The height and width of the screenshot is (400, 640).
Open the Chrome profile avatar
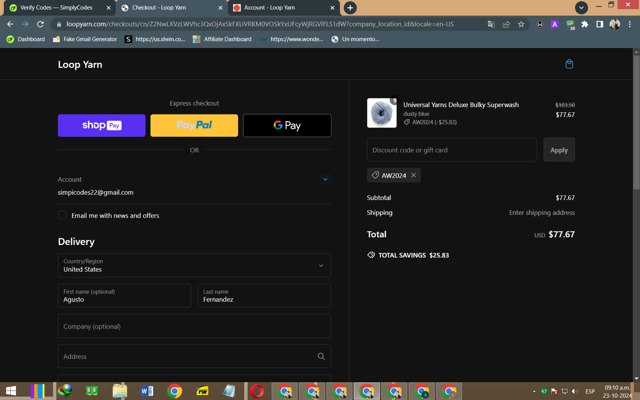click(614, 24)
